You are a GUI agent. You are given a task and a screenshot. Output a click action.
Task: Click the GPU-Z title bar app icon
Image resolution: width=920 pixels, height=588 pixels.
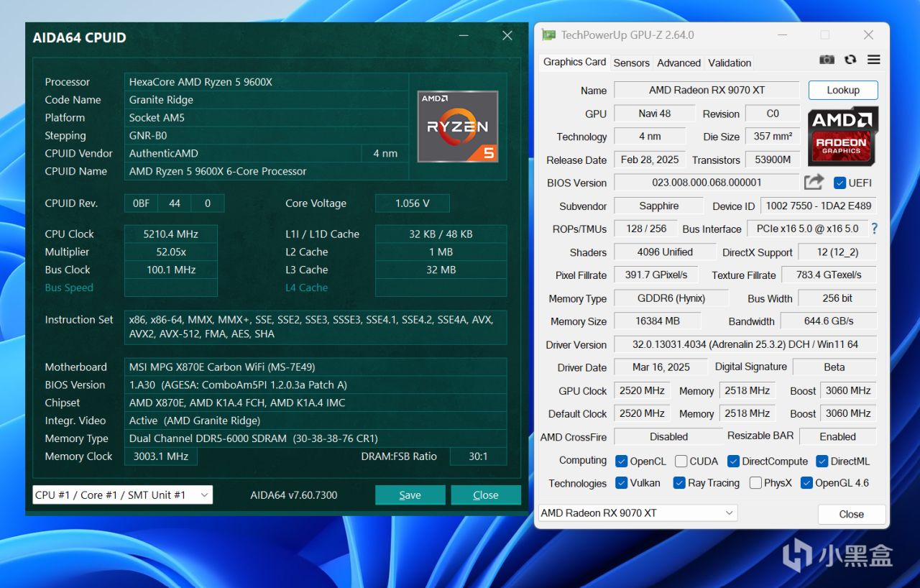(x=548, y=35)
